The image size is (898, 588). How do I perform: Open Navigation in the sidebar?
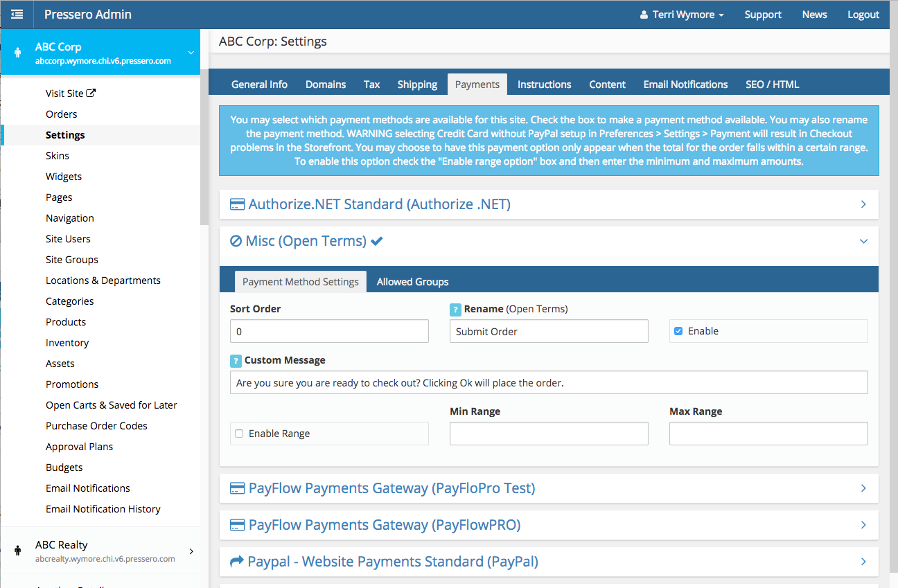pyautogui.click(x=70, y=218)
